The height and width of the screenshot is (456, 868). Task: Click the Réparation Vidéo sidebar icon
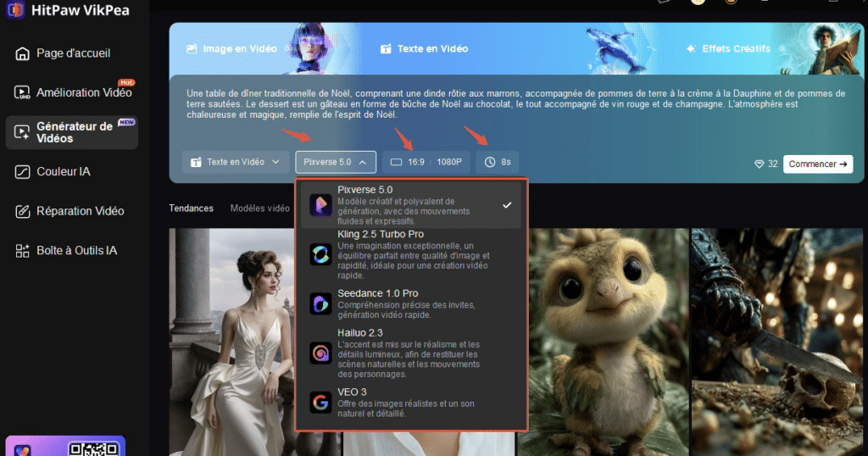pyautogui.click(x=23, y=211)
